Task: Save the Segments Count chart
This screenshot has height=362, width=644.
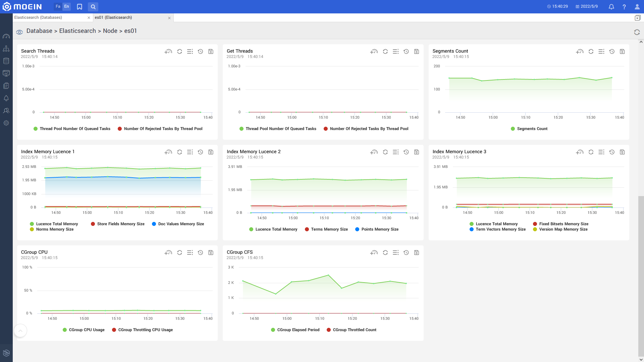Action: [x=622, y=52]
